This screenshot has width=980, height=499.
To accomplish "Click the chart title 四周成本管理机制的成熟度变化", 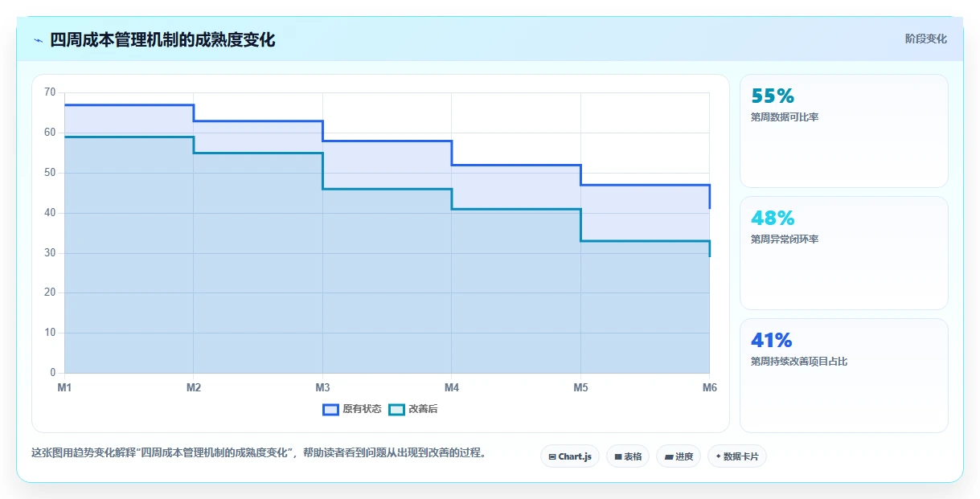I will pos(162,39).
